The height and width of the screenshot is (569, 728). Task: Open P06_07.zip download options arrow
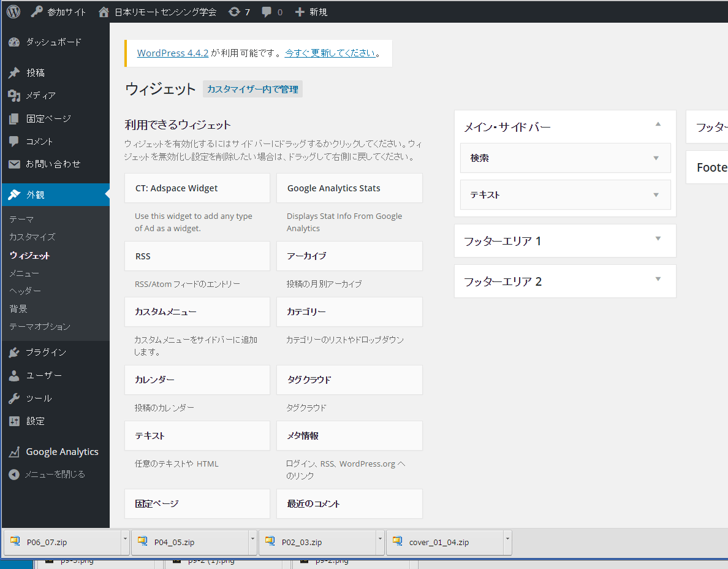click(x=125, y=542)
